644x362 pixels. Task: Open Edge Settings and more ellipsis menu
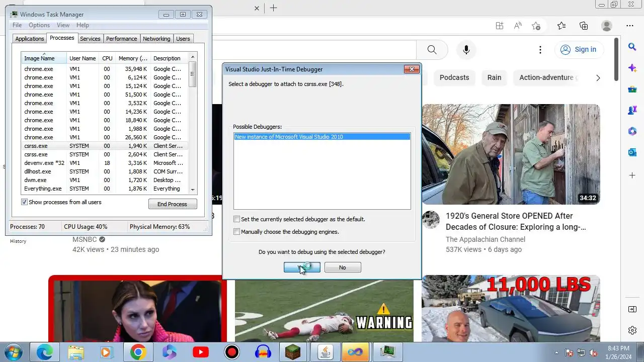tap(630, 26)
